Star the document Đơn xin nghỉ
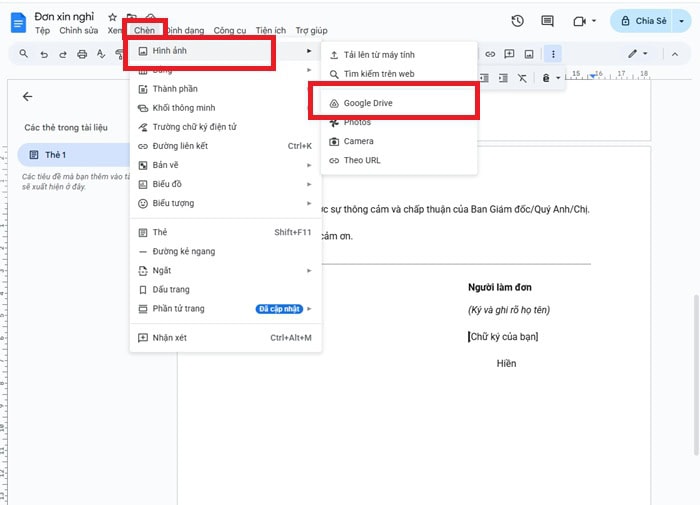 tap(112, 17)
